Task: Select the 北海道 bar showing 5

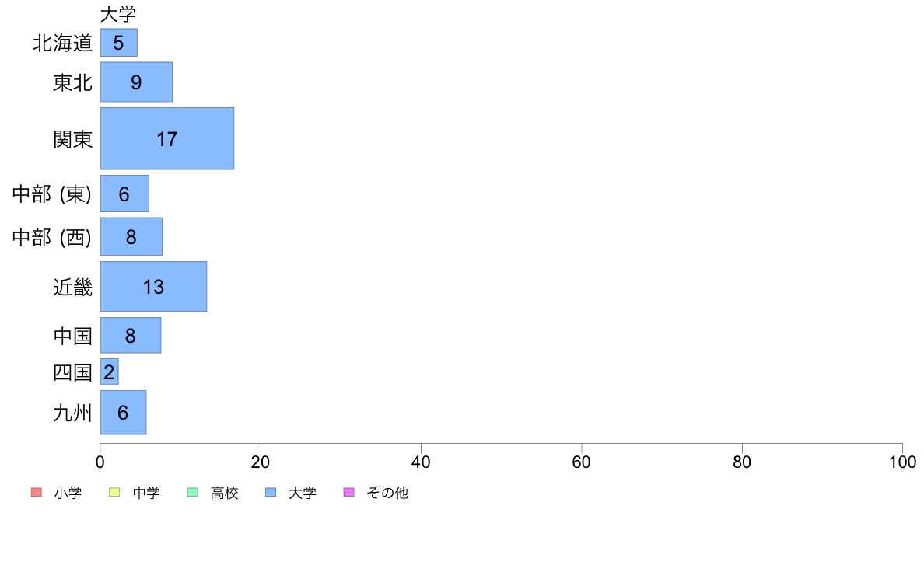Action: [118, 43]
